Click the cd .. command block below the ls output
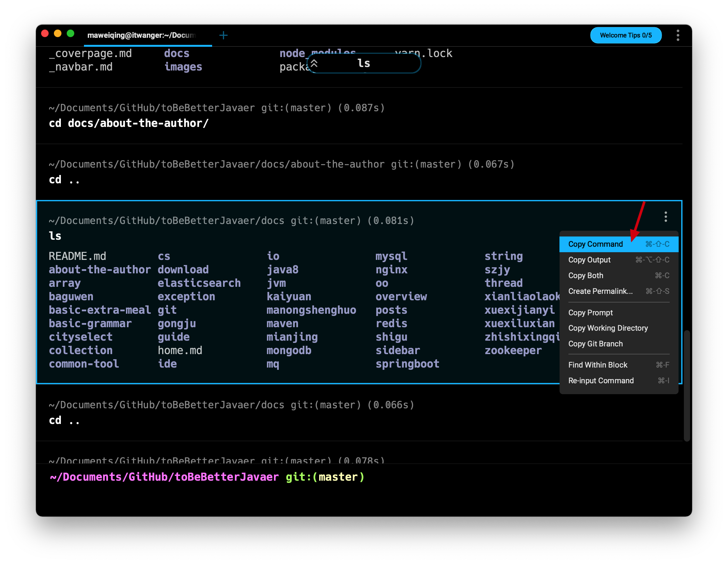728x564 pixels. pyautogui.click(x=64, y=420)
